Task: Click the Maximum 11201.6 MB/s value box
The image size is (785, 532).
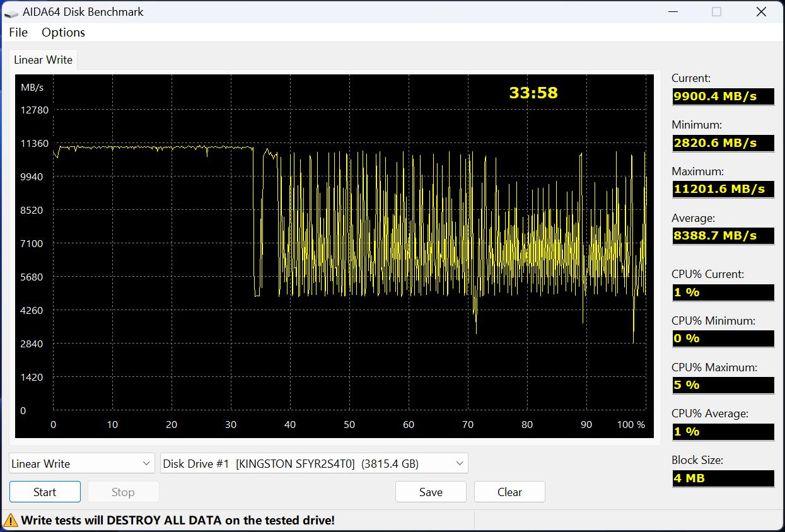Action: (x=723, y=189)
